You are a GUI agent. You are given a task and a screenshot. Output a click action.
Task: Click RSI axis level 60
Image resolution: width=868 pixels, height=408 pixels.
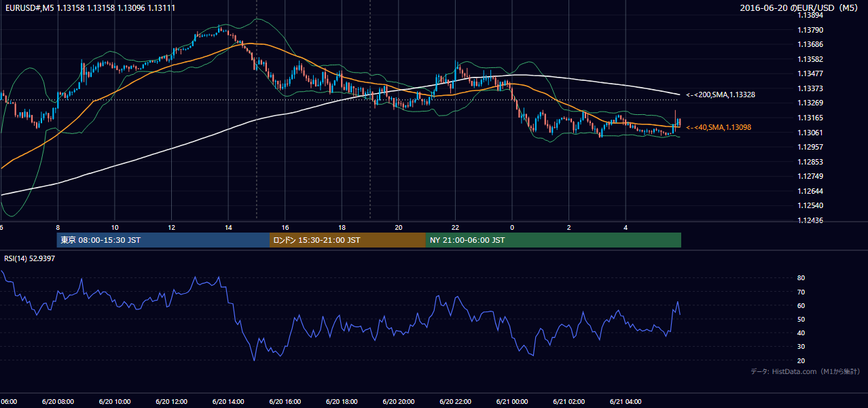(x=801, y=305)
